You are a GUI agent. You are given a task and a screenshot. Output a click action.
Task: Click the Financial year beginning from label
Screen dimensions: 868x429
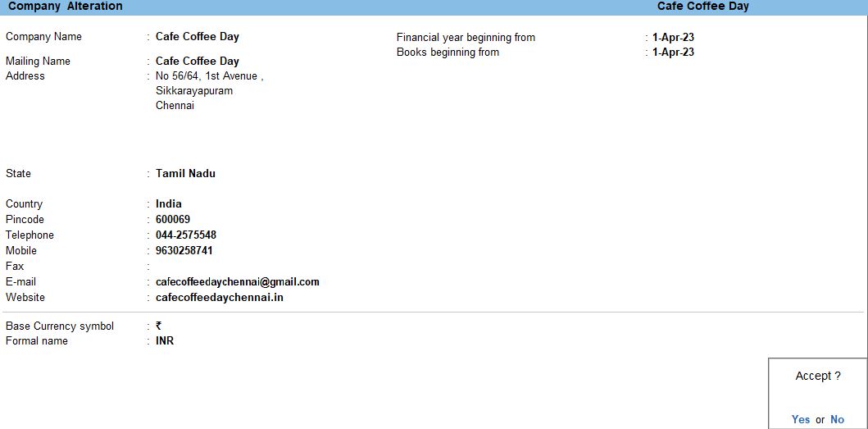pos(466,38)
